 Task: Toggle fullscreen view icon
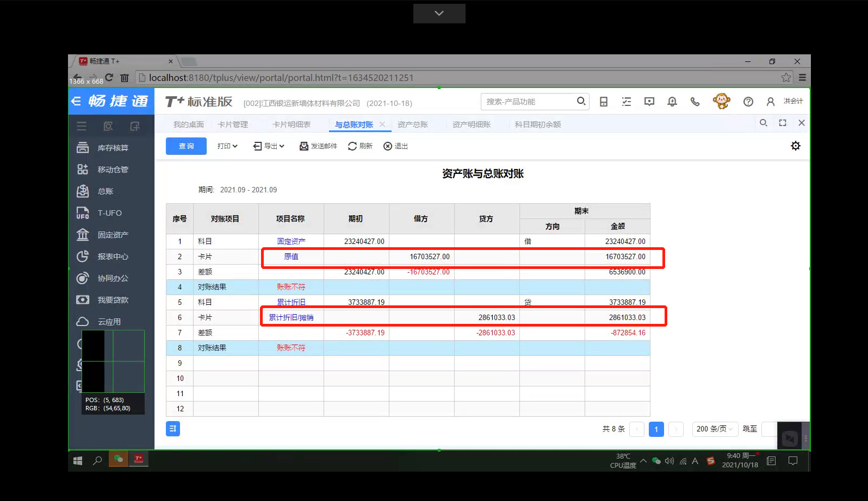pos(783,123)
